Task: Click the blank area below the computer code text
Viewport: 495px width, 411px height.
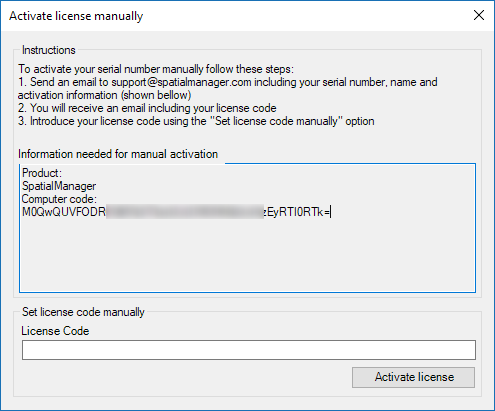Action: click(x=247, y=257)
